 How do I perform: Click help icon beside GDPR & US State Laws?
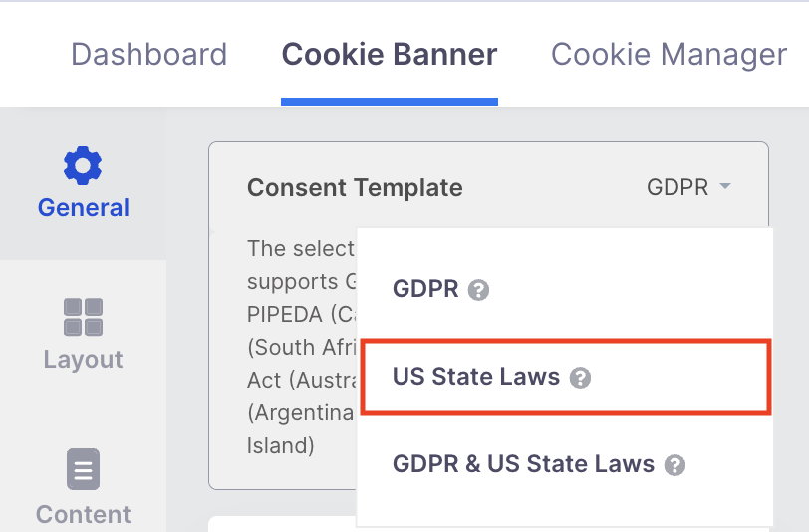pos(674,465)
